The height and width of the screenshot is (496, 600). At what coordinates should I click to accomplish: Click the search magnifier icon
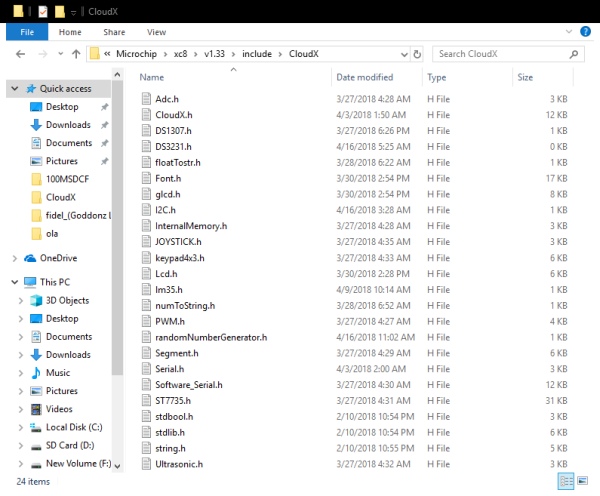click(574, 54)
